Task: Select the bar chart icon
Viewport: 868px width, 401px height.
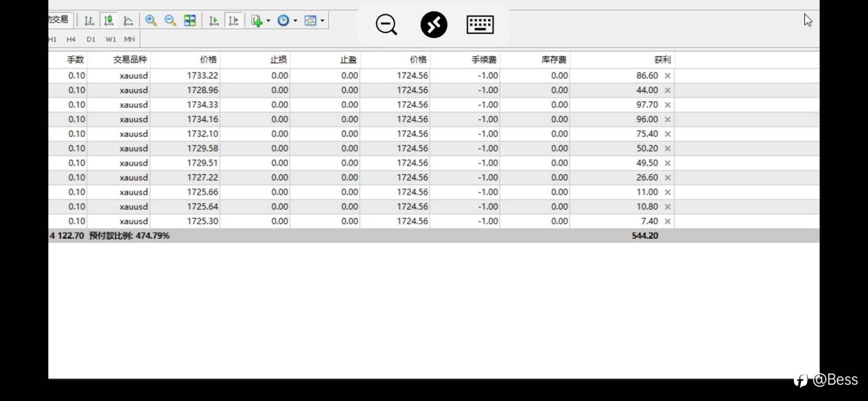Action: [x=89, y=20]
